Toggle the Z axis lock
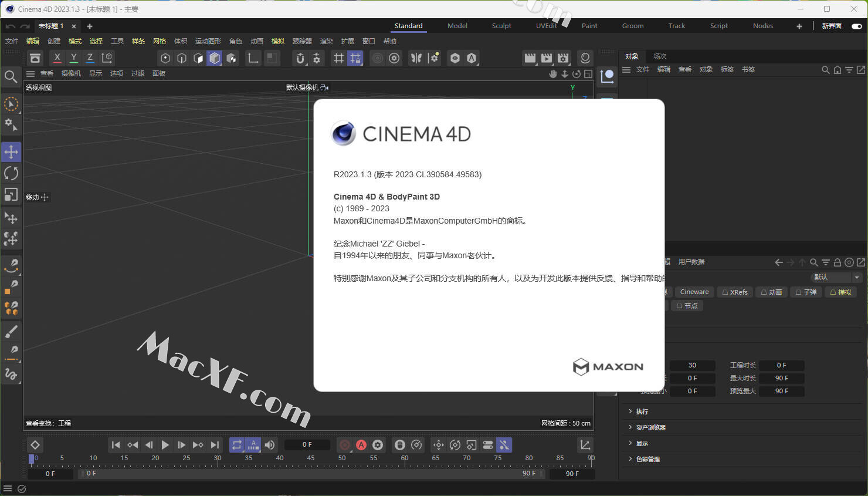The height and width of the screenshot is (496, 868). pyautogui.click(x=90, y=58)
